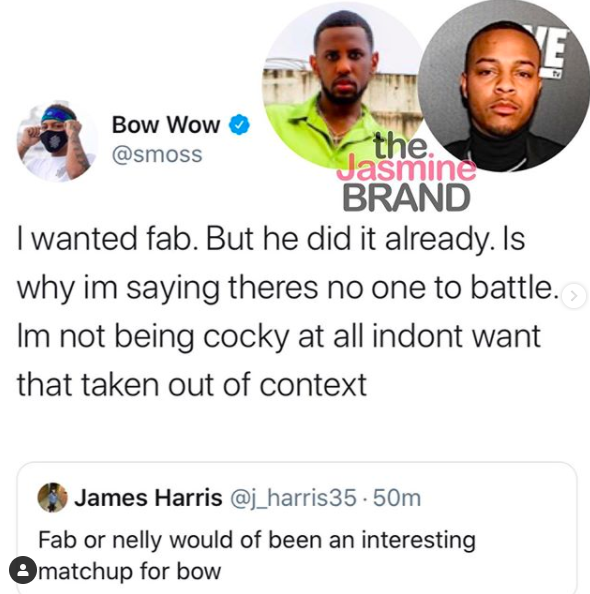Screen dimensions: 590x594
Task: Click the Jasmine BRAND watermark logo
Action: pyautogui.click(x=406, y=172)
